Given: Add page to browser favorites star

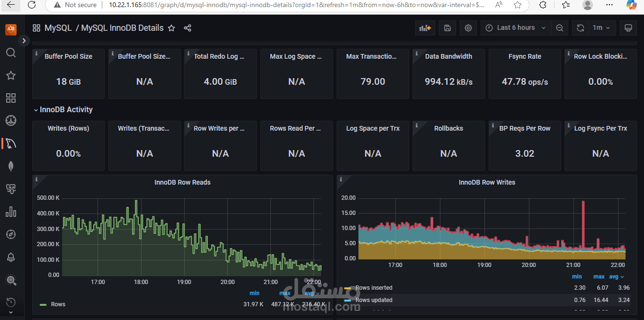Looking at the screenshot, I should (518, 5).
